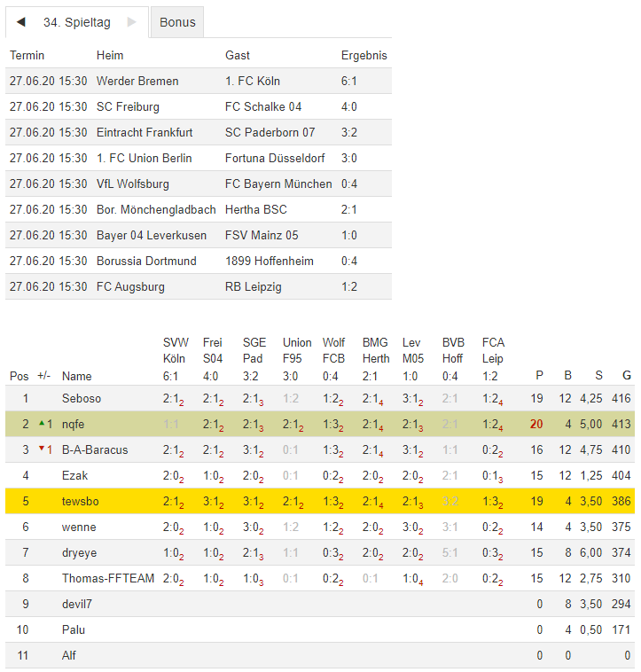The image size is (641, 672).
Task: Select the Werder Bremen vs Köln match row
Action: [x=199, y=81]
